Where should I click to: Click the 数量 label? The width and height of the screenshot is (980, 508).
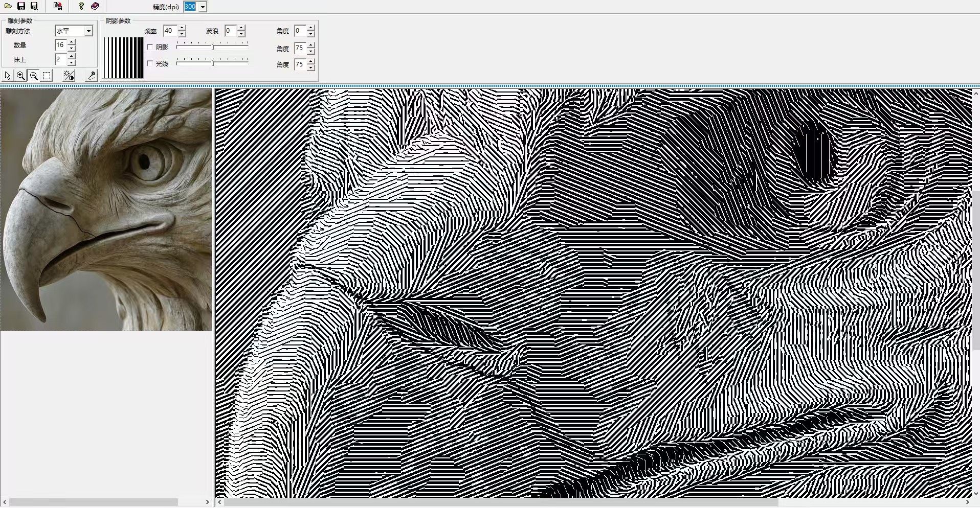20,45
